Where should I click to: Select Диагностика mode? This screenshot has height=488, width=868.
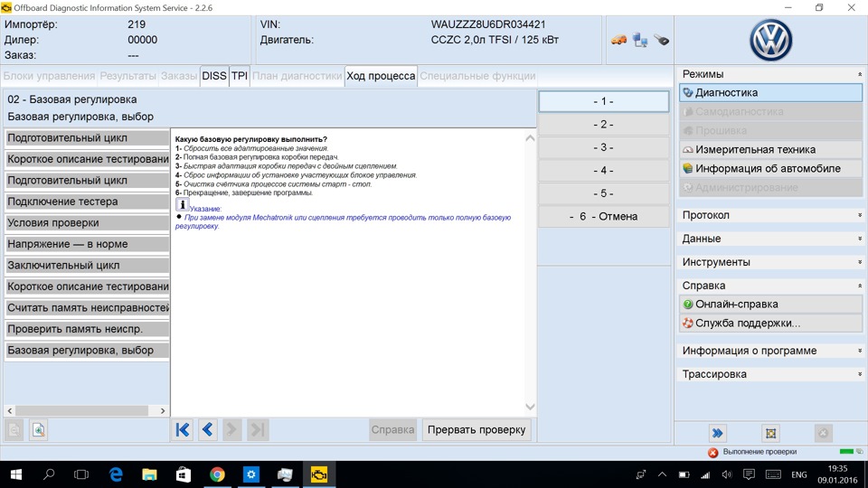(x=770, y=92)
